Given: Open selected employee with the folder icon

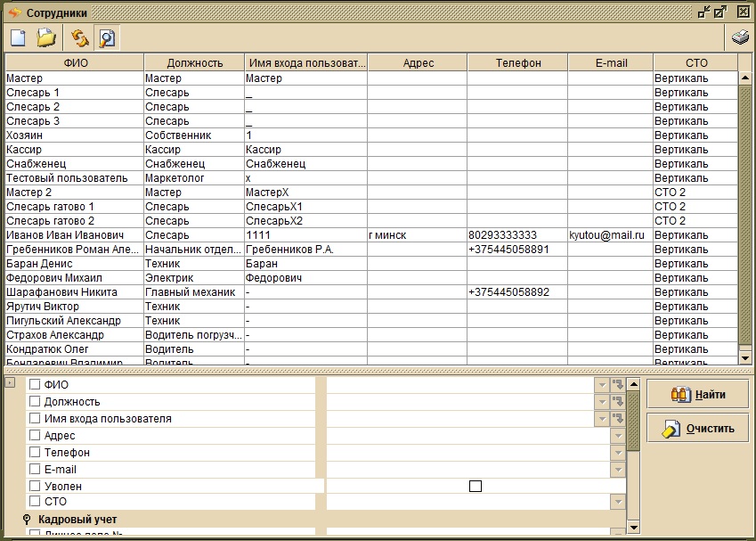Looking at the screenshot, I should [x=46, y=37].
